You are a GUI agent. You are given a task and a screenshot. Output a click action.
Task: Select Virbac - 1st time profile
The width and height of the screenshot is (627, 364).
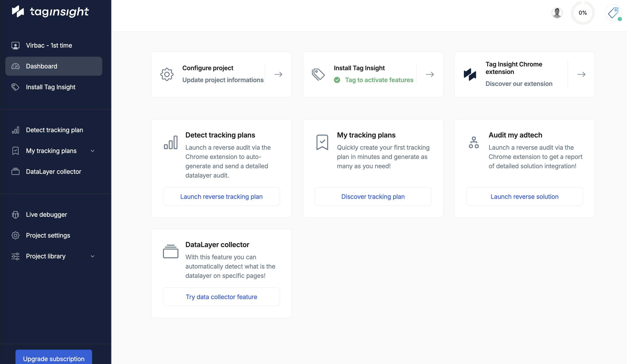pos(49,45)
